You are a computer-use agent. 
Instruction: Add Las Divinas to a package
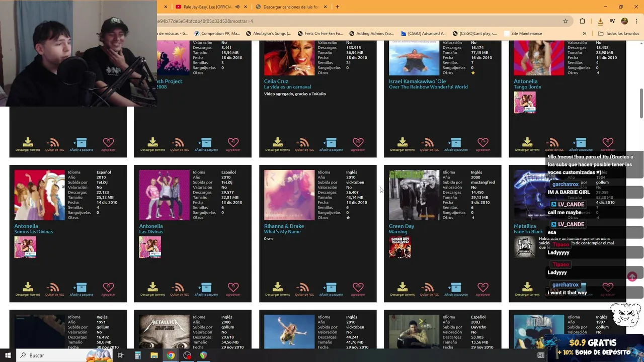tap(206, 289)
